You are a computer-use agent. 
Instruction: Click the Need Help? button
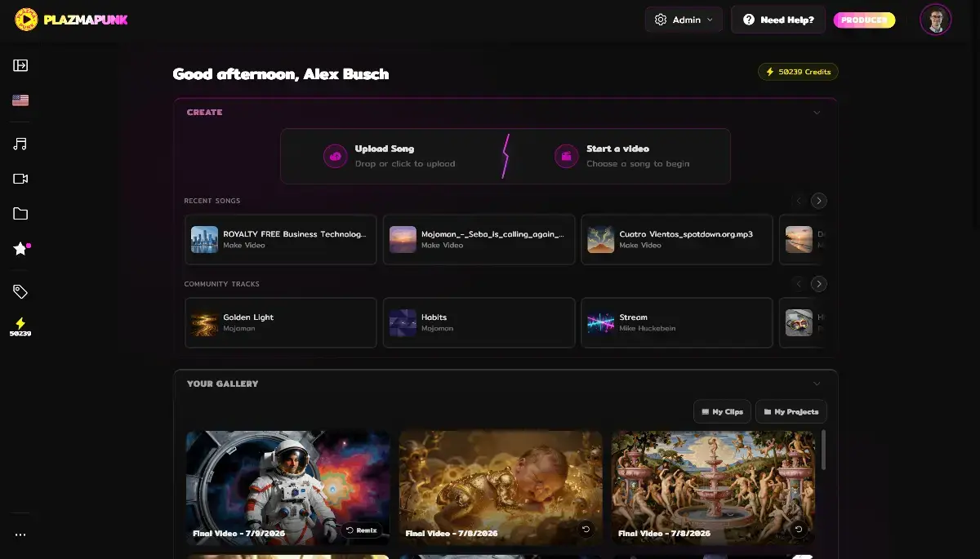(x=778, y=20)
